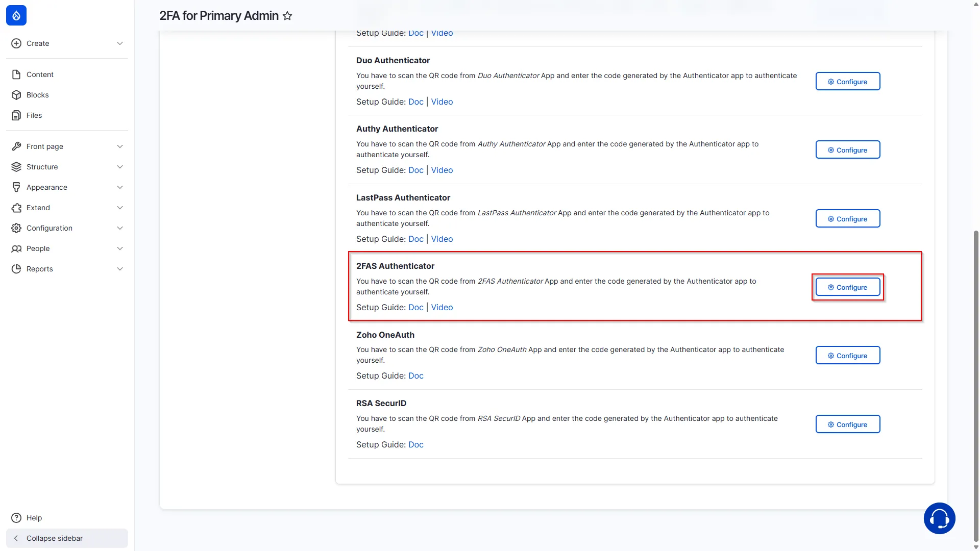The height and width of the screenshot is (551, 980).
Task: Configure 2FAS Authenticator
Action: point(847,287)
